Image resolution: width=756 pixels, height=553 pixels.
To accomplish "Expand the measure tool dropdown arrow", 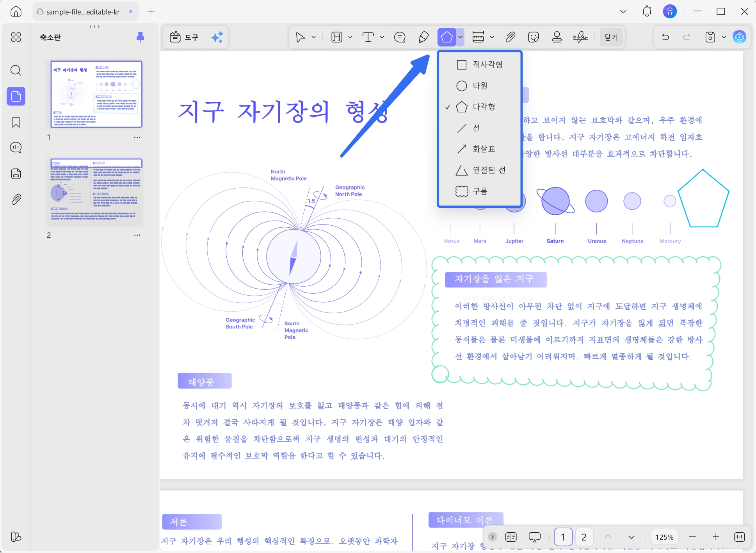I will point(492,37).
